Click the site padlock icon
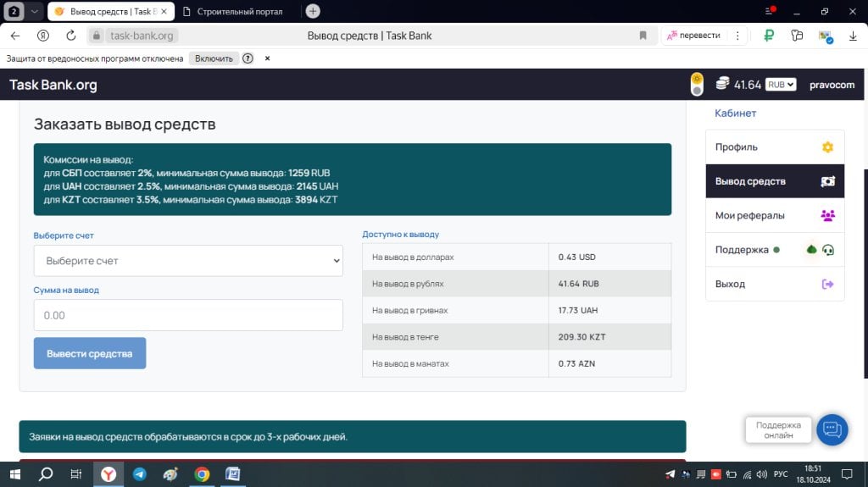Image resolution: width=868 pixels, height=487 pixels. (x=97, y=36)
